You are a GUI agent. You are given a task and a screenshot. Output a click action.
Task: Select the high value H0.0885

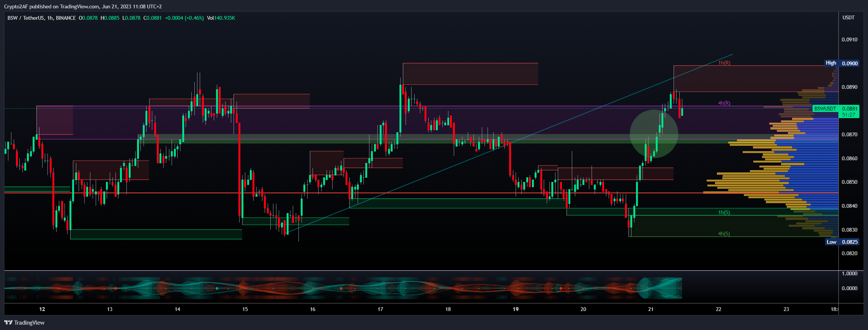pyautogui.click(x=110, y=18)
